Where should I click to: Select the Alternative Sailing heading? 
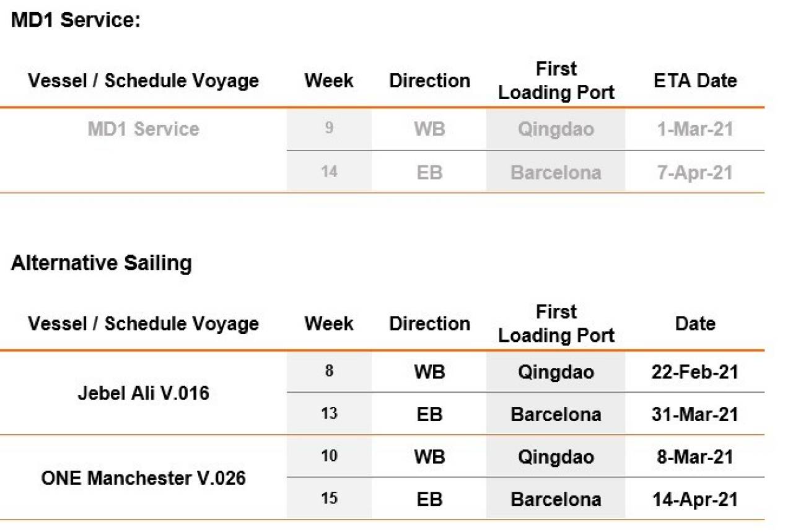(x=102, y=263)
